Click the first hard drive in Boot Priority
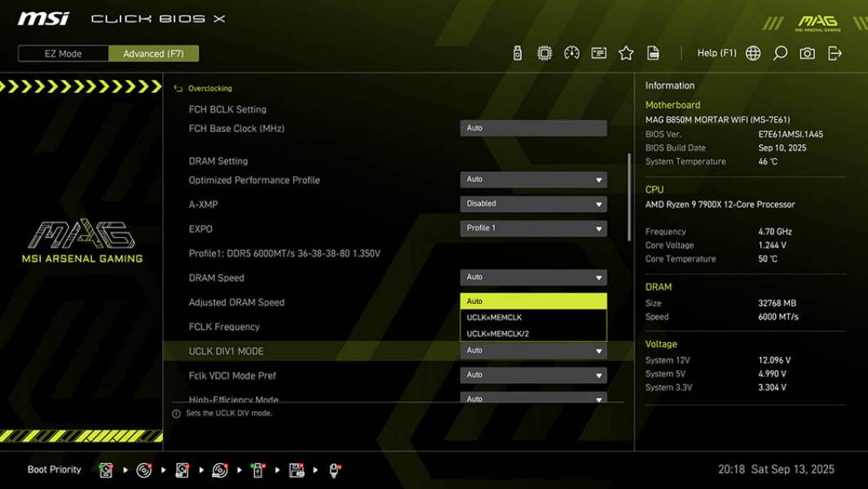868x489 pixels. tap(106, 469)
